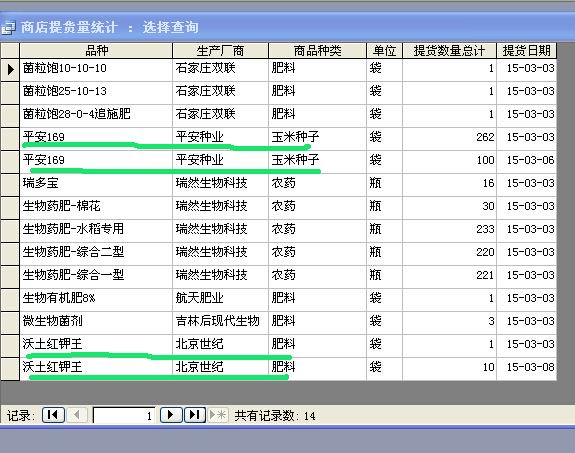
Task: Advance to the next record button
Action: [171, 415]
